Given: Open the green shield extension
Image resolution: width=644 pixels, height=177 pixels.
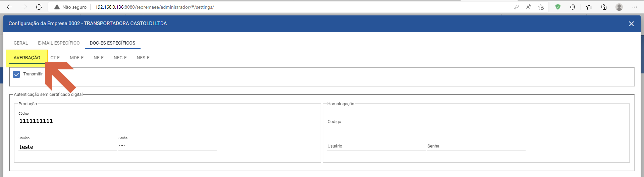Looking at the screenshot, I should [x=558, y=7].
